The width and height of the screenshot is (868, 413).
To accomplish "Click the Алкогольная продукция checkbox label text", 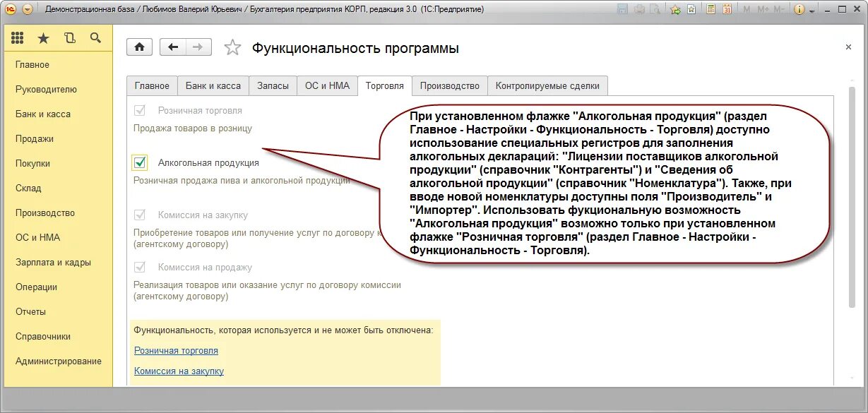I will click(208, 162).
